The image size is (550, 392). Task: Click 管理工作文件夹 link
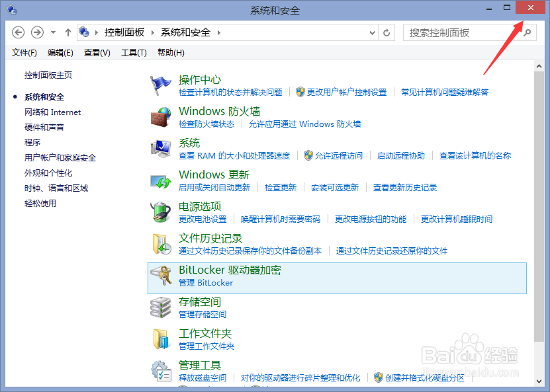coord(206,346)
